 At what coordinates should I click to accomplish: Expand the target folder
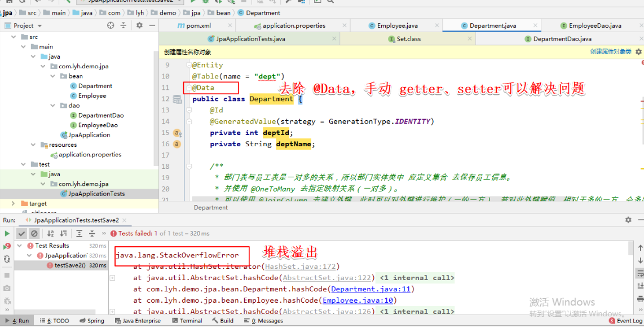point(14,204)
